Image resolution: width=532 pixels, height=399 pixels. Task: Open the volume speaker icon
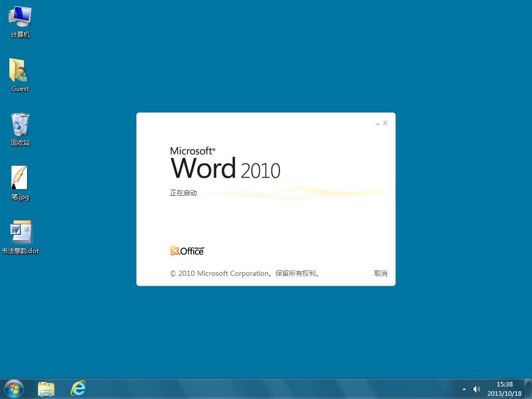477,389
